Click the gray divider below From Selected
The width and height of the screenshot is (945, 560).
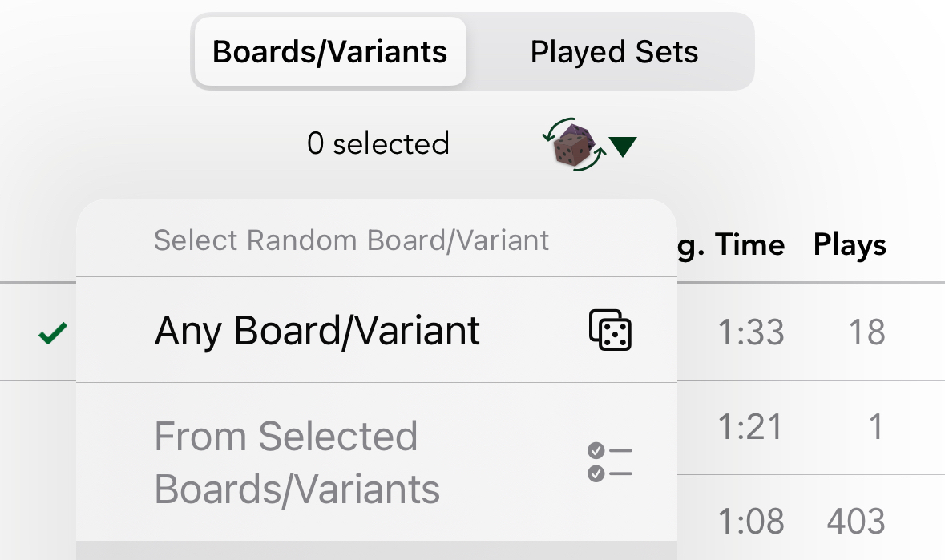click(x=377, y=550)
